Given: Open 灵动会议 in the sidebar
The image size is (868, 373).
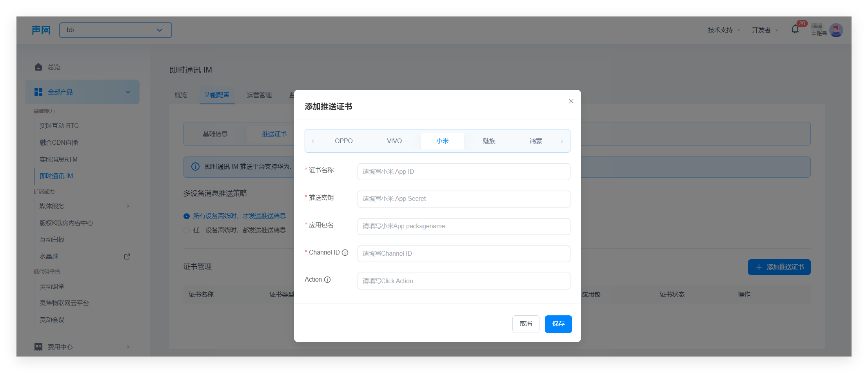Looking at the screenshot, I should pyautogui.click(x=52, y=320).
